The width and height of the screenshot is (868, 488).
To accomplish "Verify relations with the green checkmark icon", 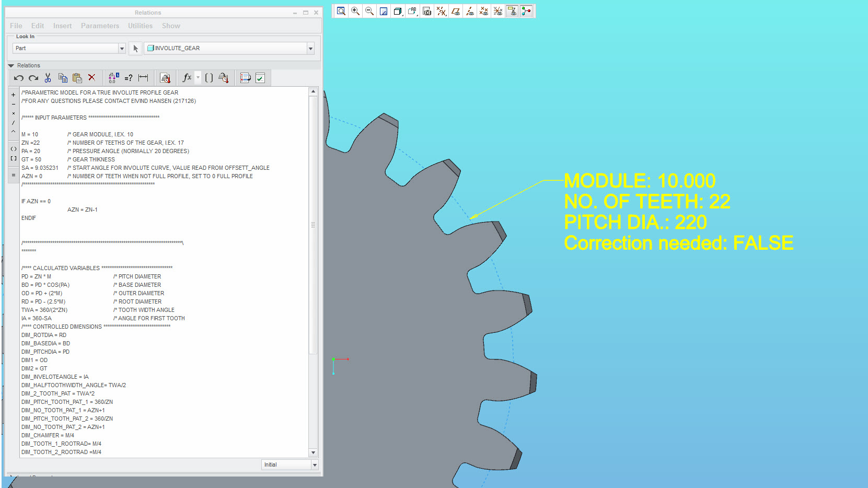I will [260, 78].
